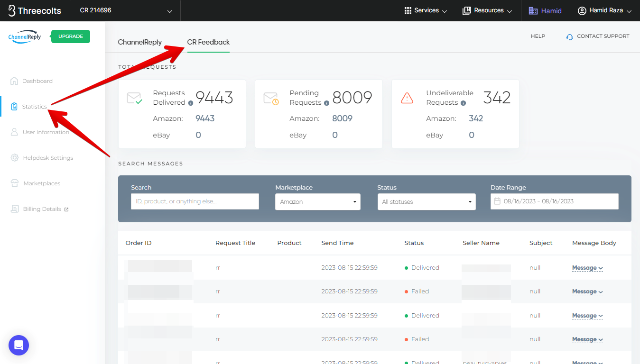The image size is (640, 364).
Task: Click the 342 Undeliverable Requests total
Action: [497, 98]
